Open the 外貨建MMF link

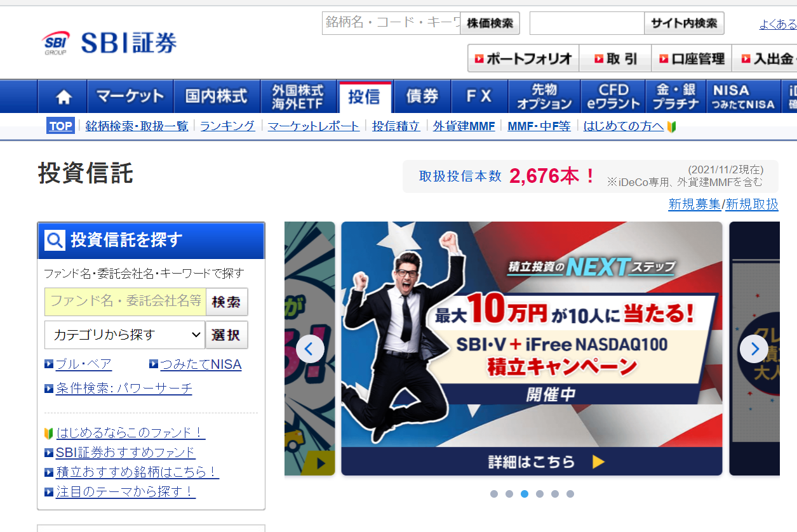464,126
